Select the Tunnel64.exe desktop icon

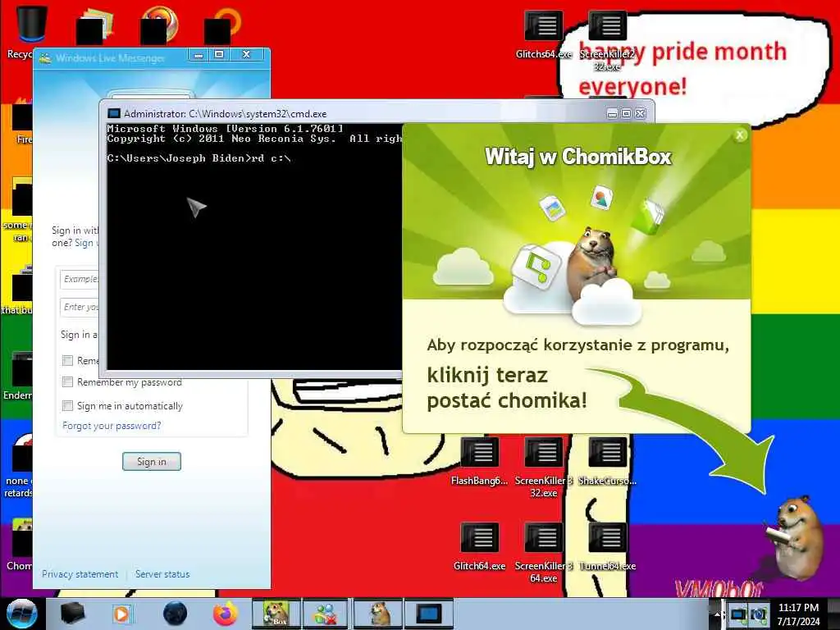click(607, 546)
